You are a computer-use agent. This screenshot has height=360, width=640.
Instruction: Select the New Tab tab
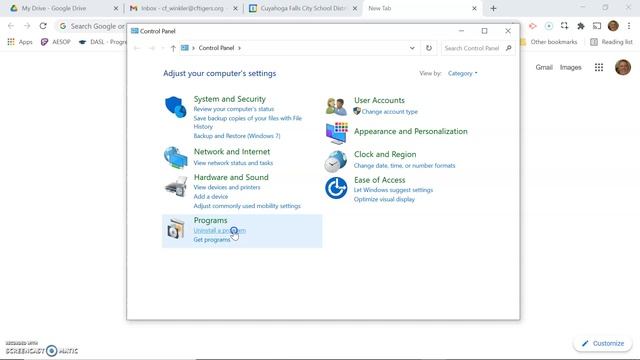421,8
